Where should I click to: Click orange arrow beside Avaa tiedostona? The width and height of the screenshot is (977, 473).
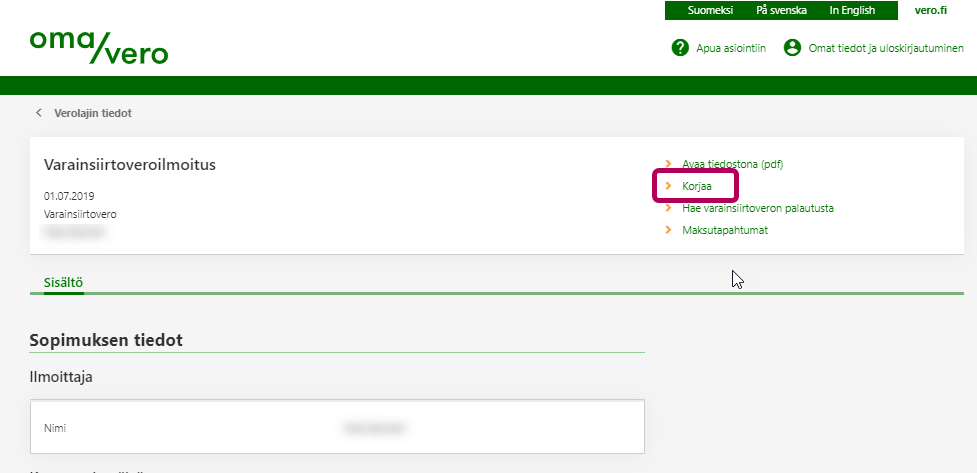(x=668, y=163)
